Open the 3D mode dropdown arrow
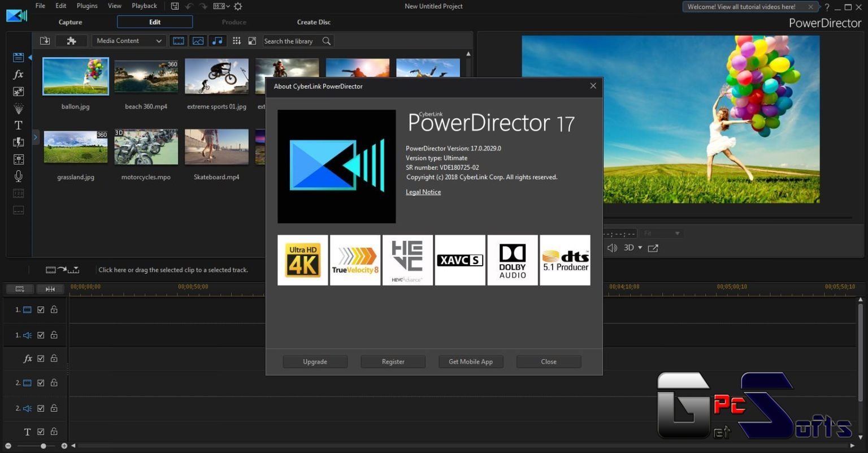868x453 pixels. pos(640,248)
